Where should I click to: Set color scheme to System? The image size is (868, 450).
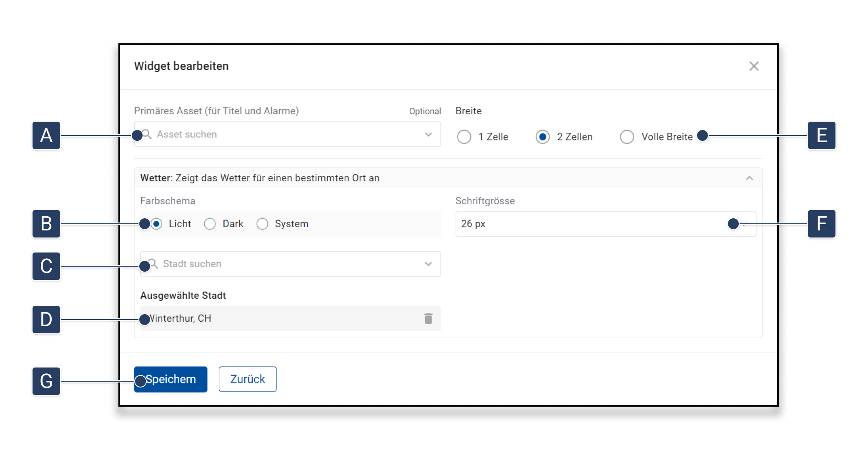(x=262, y=224)
